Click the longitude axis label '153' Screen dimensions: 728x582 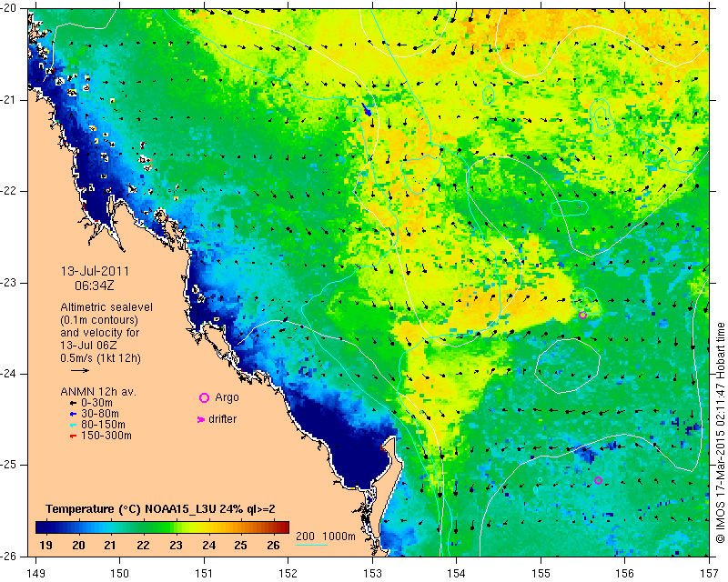coord(372,574)
